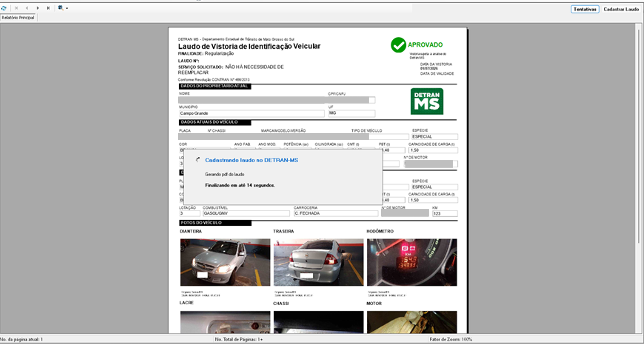
Task: Open the search dropdown arrow in the toolbar
Action: pos(67,8)
